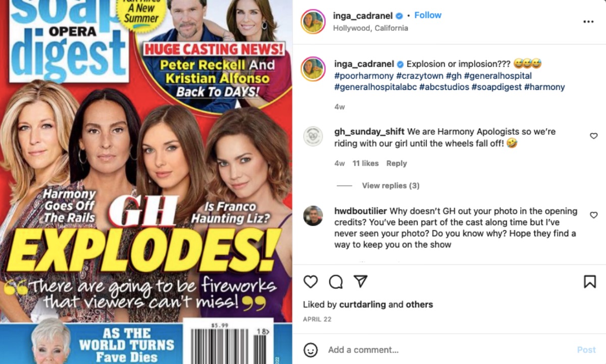Open the three-dot more options menu

pyautogui.click(x=588, y=22)
